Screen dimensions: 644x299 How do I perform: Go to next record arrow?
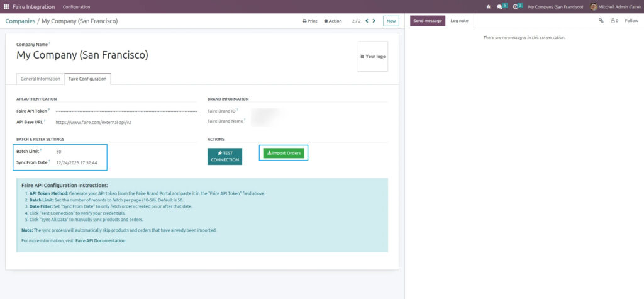tap(374, 21)
